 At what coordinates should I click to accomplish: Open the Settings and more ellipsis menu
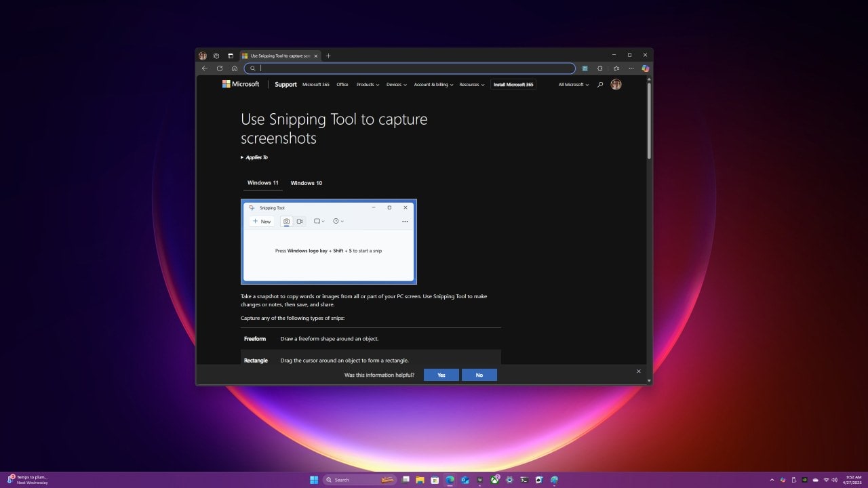coord(631,68)
